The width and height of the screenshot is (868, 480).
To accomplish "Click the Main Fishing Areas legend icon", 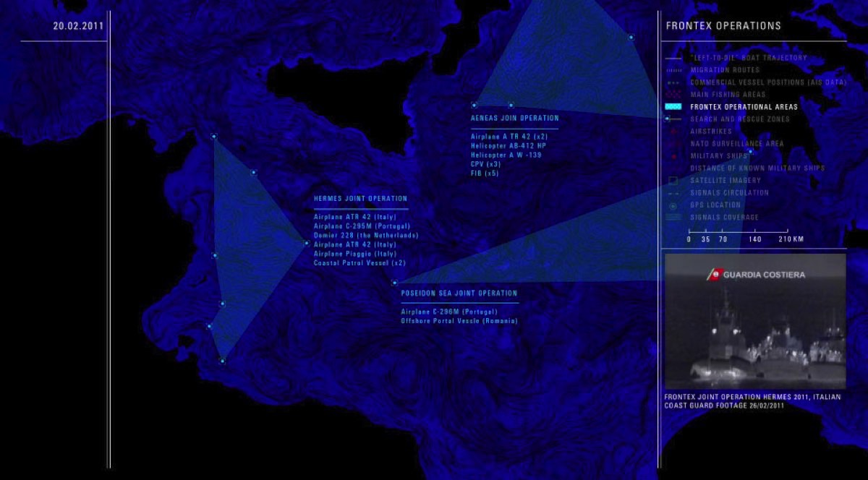I will (x=673, y=95).
